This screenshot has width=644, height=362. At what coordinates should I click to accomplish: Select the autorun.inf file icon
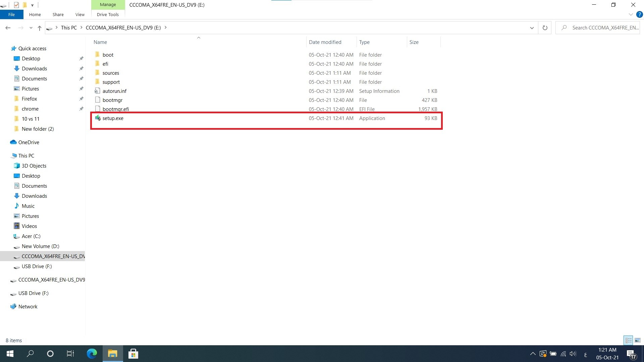97,91
